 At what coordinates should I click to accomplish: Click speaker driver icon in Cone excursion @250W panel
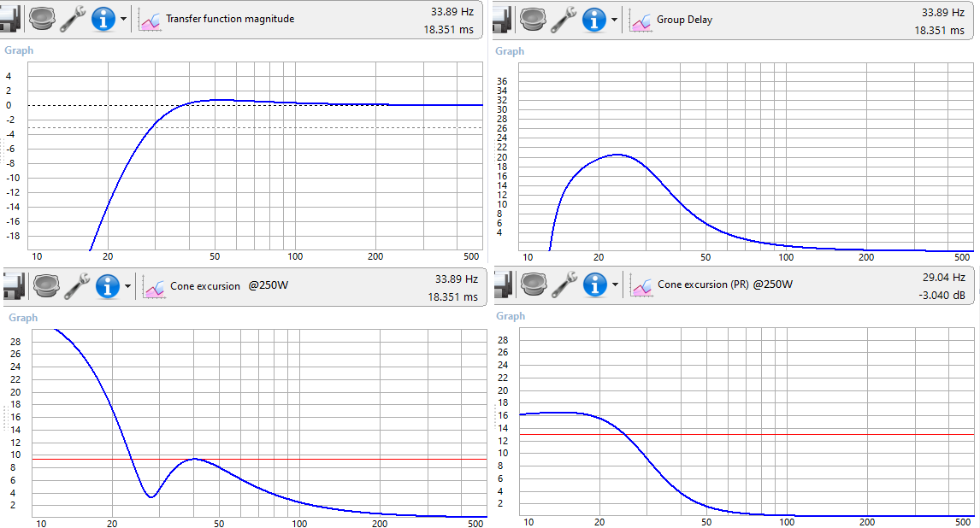[46, 286]
